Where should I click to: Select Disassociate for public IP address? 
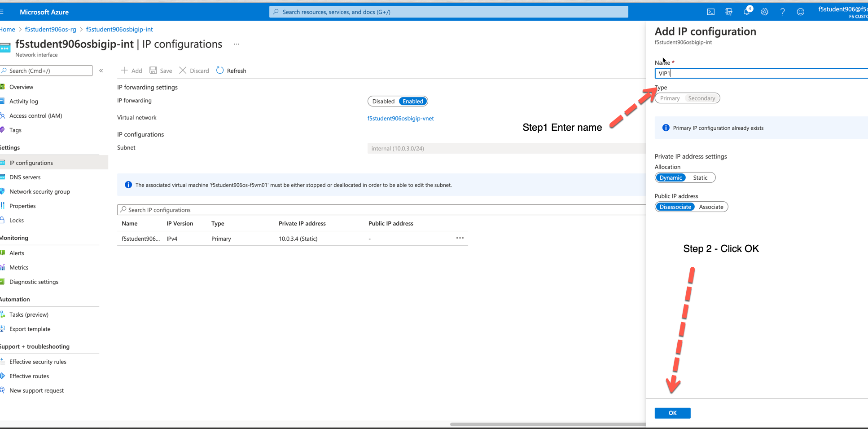click(x=675, y=207)
